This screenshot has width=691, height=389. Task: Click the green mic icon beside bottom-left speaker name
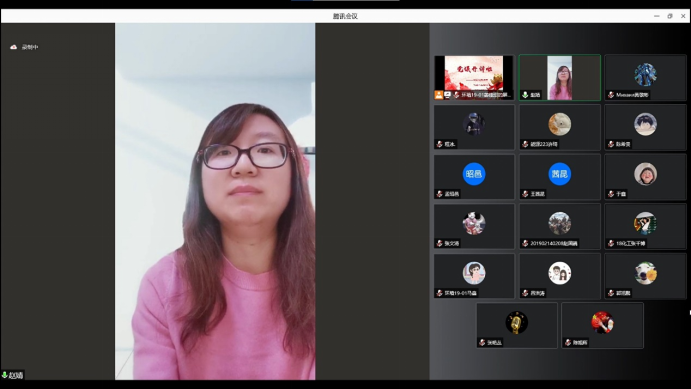[4, 375]
